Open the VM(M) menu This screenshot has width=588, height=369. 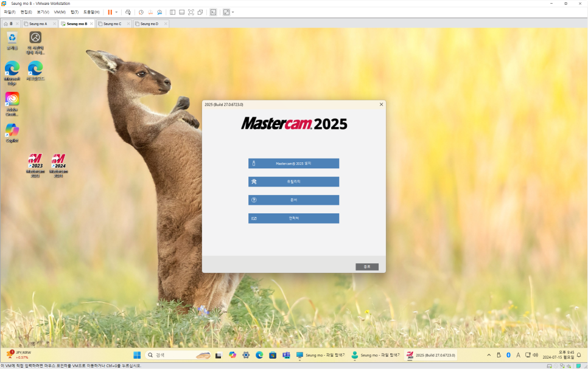(60, 12)
